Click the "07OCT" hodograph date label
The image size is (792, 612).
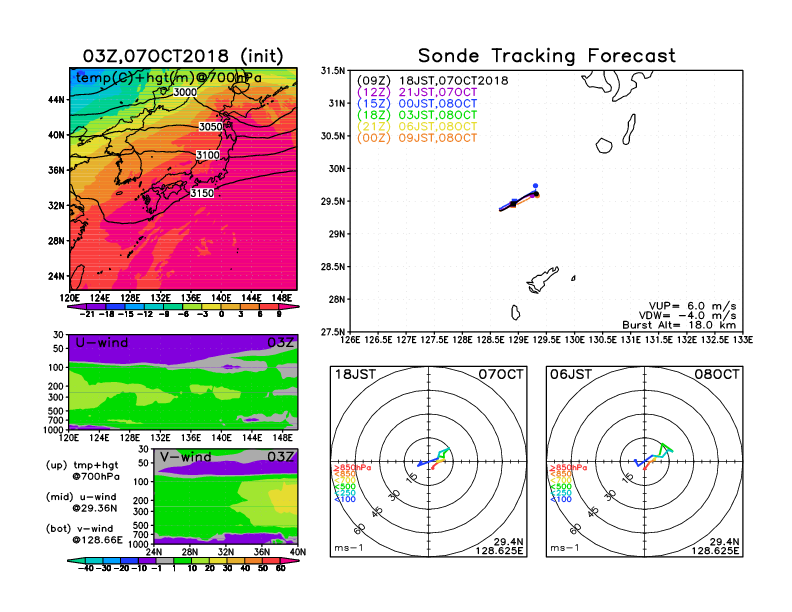pos(502,375)
